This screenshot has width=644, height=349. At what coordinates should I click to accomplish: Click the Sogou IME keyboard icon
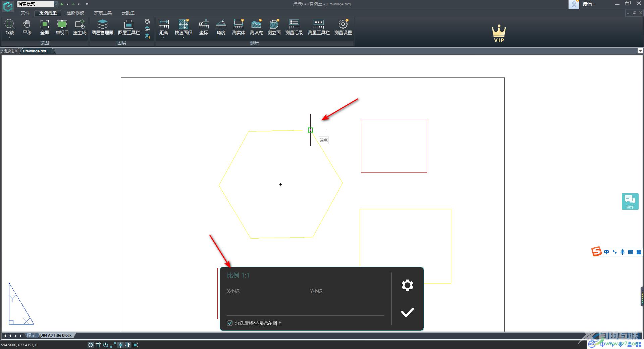(x=631, y=252)
